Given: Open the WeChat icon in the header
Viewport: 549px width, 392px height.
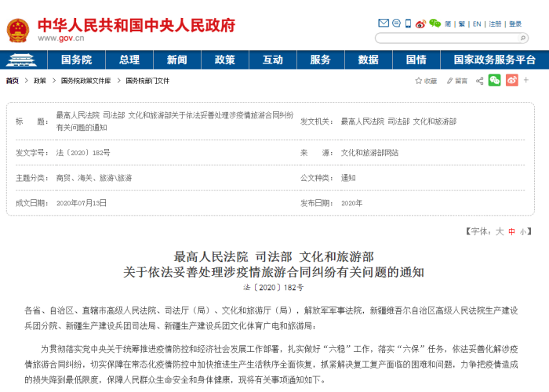Looking at the screenshot, I should pyautogui.click(x=434, y=24).
